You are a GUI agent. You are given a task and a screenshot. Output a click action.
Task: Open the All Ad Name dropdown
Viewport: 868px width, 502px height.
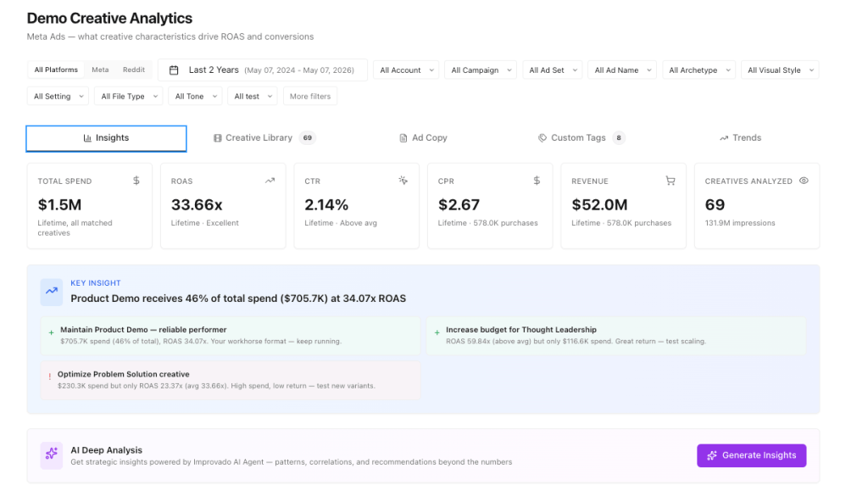coord(622,70)
